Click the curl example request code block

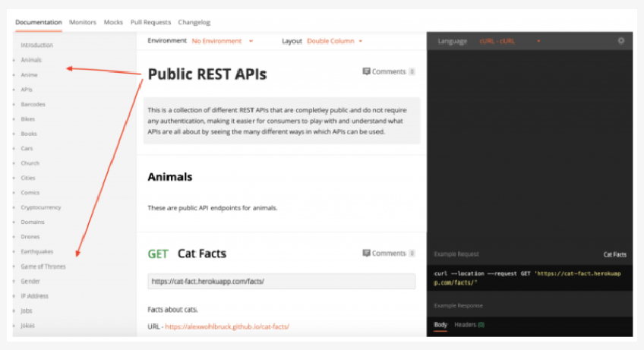point(529,277)
